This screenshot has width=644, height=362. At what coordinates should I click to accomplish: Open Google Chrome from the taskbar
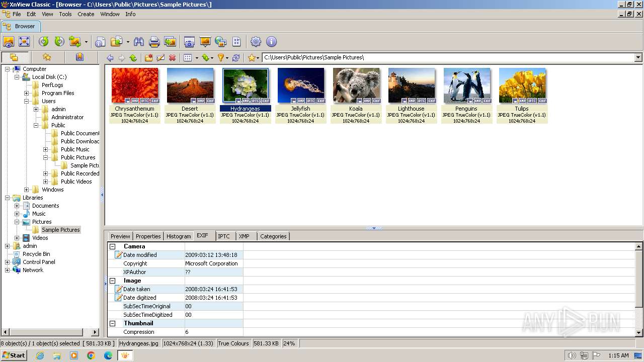[x=91, y=355]
